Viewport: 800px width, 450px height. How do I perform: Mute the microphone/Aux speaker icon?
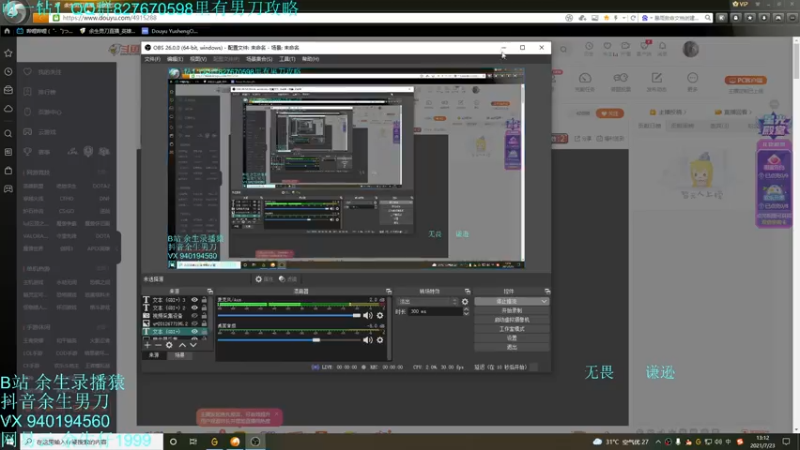coord(367,316)
